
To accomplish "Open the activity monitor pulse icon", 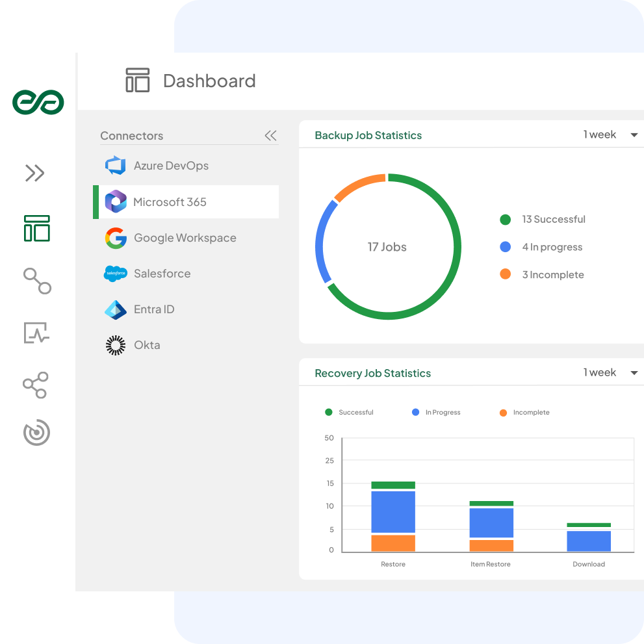I will pos(36,333).
